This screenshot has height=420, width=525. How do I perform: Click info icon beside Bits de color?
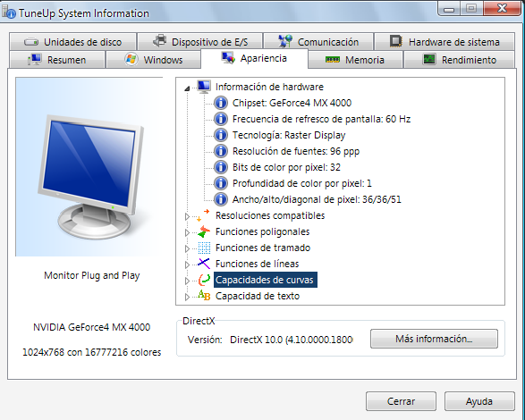[221, 167]
